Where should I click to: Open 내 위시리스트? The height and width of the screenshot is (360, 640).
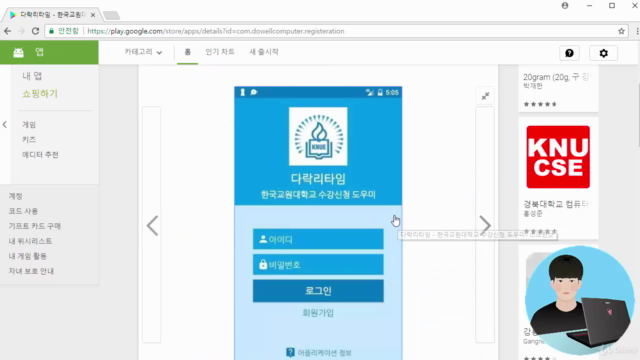click(x=30, y=241)
